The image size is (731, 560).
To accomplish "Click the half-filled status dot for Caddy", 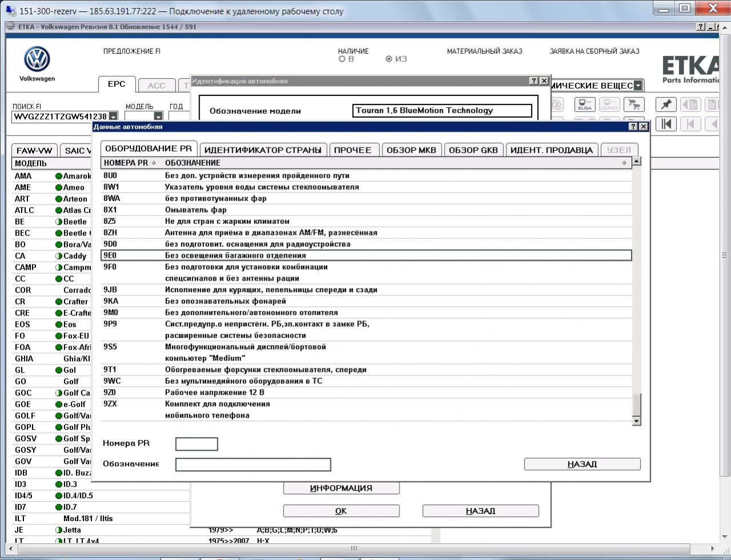I will [59, 256].
